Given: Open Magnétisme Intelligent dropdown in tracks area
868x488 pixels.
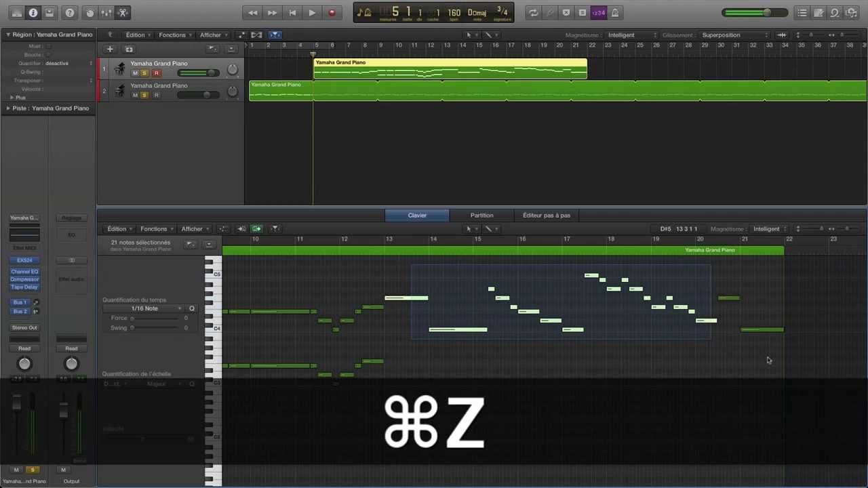Looking at the screenshot, I should click(x=631, y=35).
